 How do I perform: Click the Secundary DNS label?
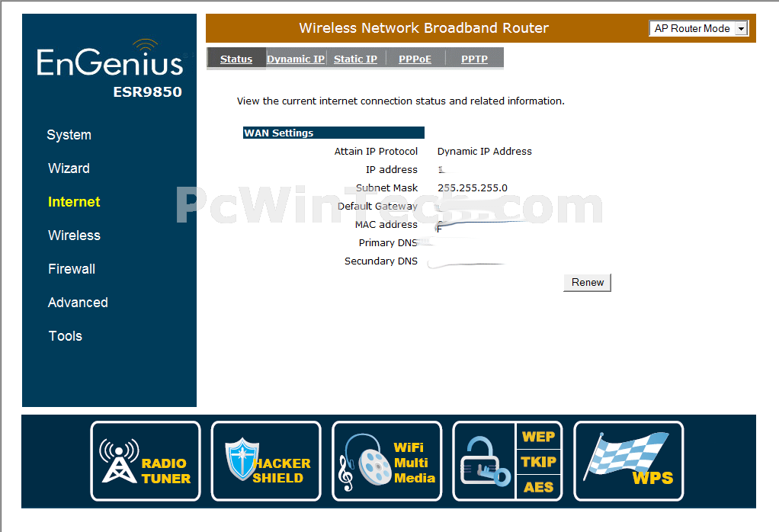381,261
